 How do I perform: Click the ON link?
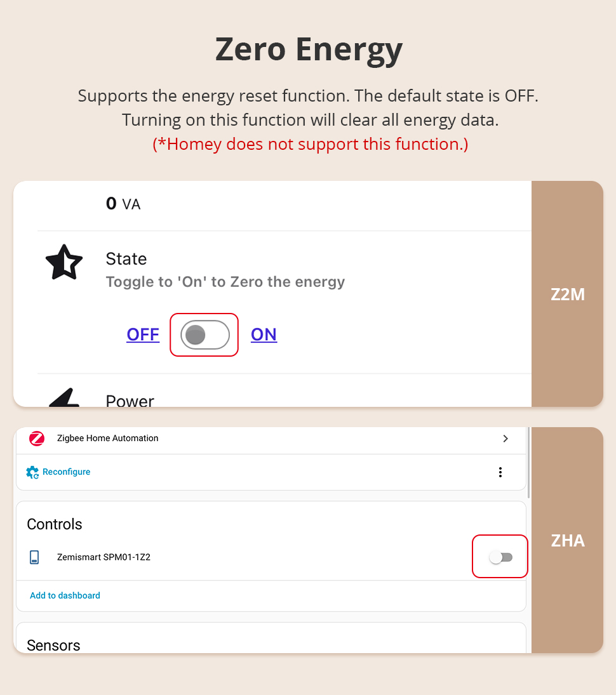264,334
